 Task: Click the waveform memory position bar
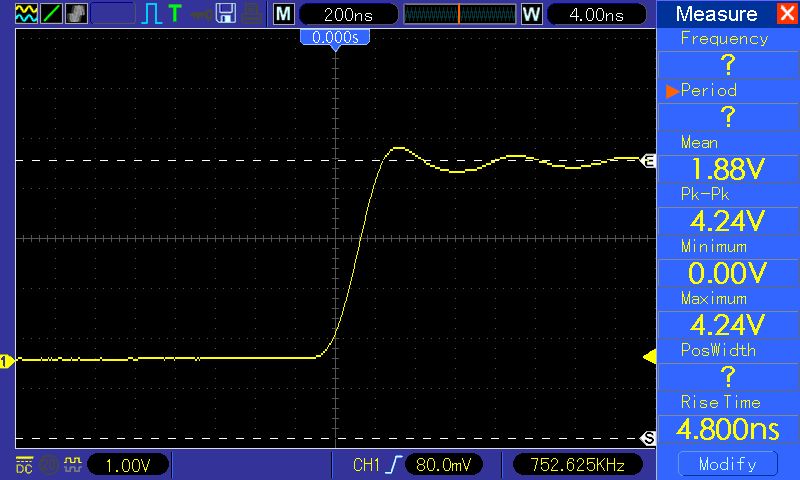[460, 14]
